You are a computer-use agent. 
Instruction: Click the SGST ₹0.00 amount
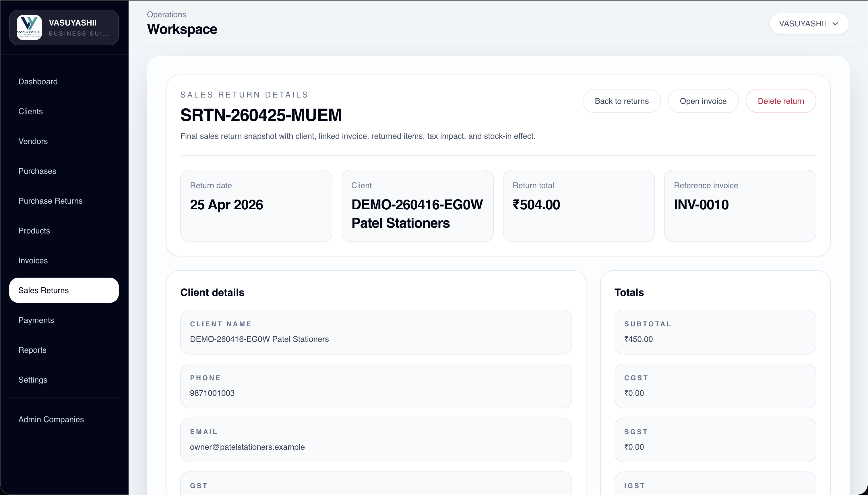click(634, 447)
